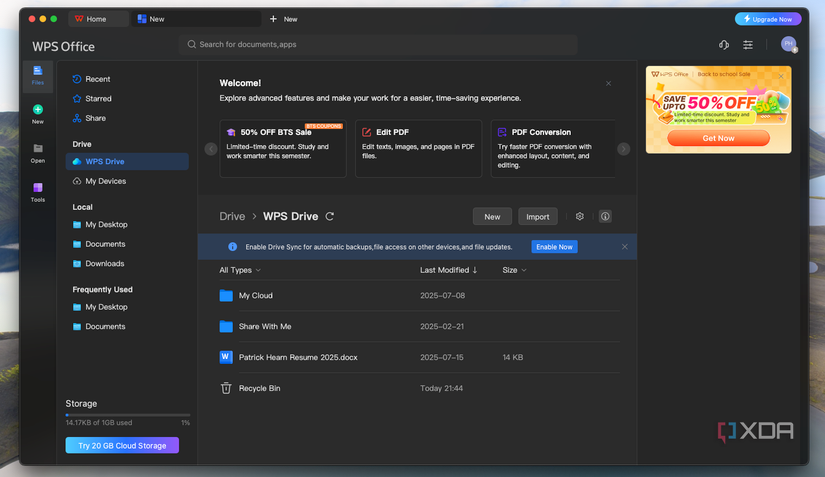Click the Today 21:44 timestamp

point(441,389)
